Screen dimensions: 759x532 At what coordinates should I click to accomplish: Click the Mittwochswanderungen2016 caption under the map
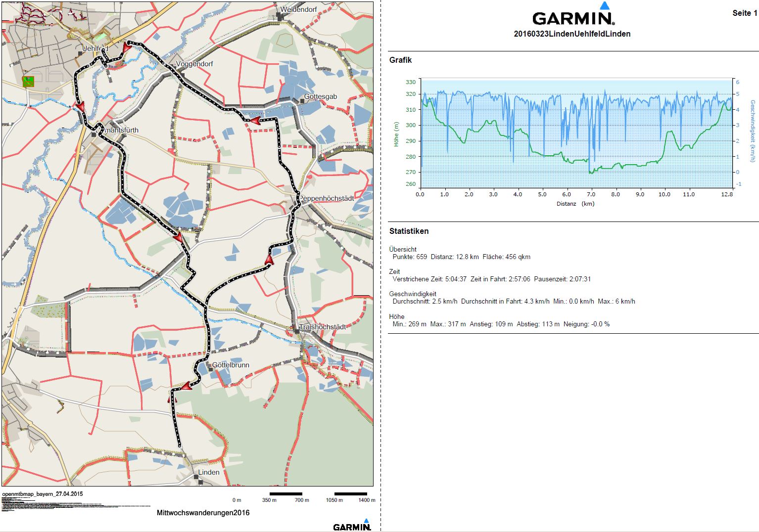tap(203, 513)
